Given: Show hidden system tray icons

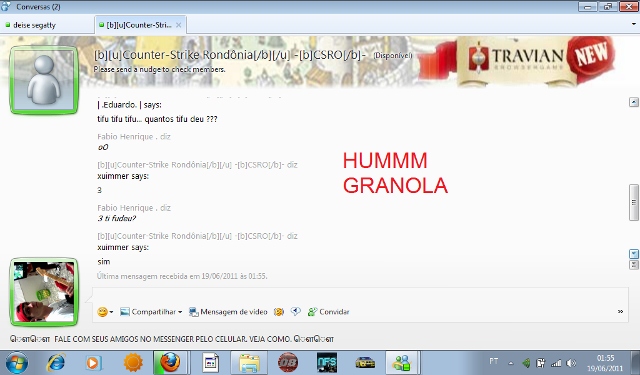Looking at the screenshot, I should [511, 363].
